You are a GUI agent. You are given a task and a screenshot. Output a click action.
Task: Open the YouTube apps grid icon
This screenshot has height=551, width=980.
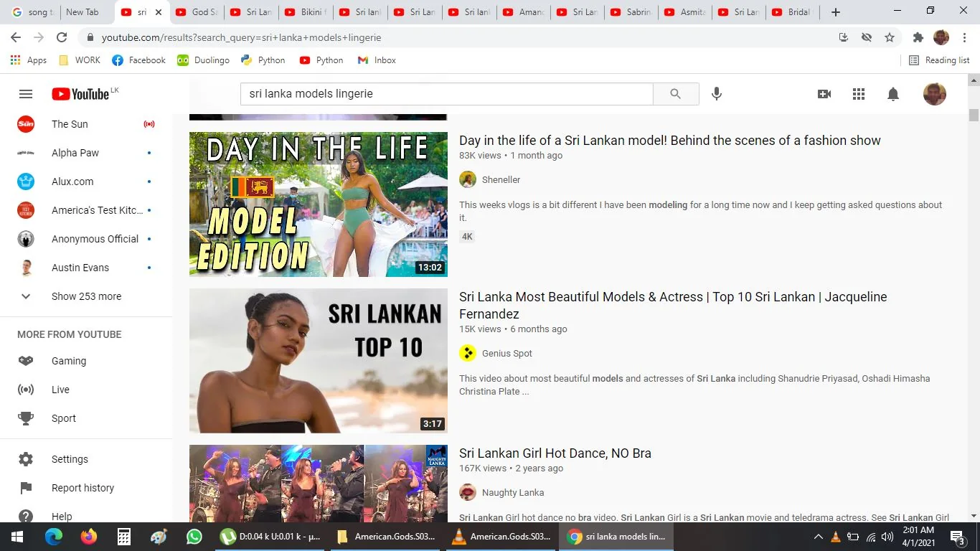click(x=859, y=94)
